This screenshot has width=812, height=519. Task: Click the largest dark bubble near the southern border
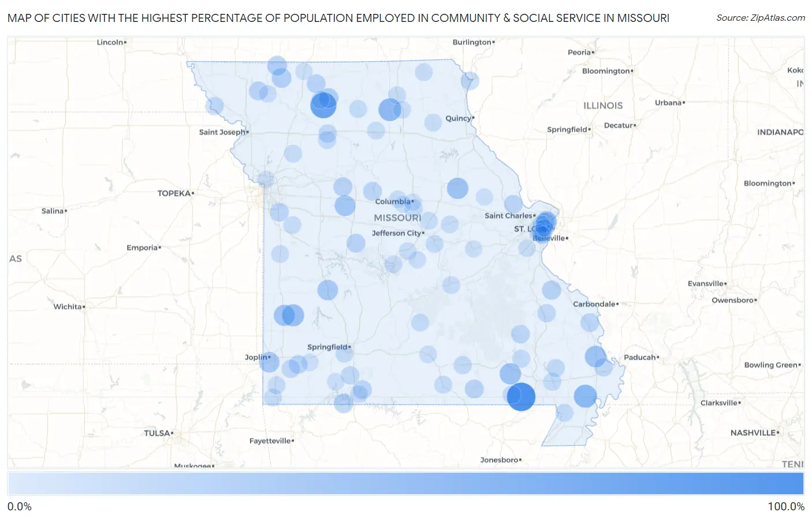coord(521,397)
